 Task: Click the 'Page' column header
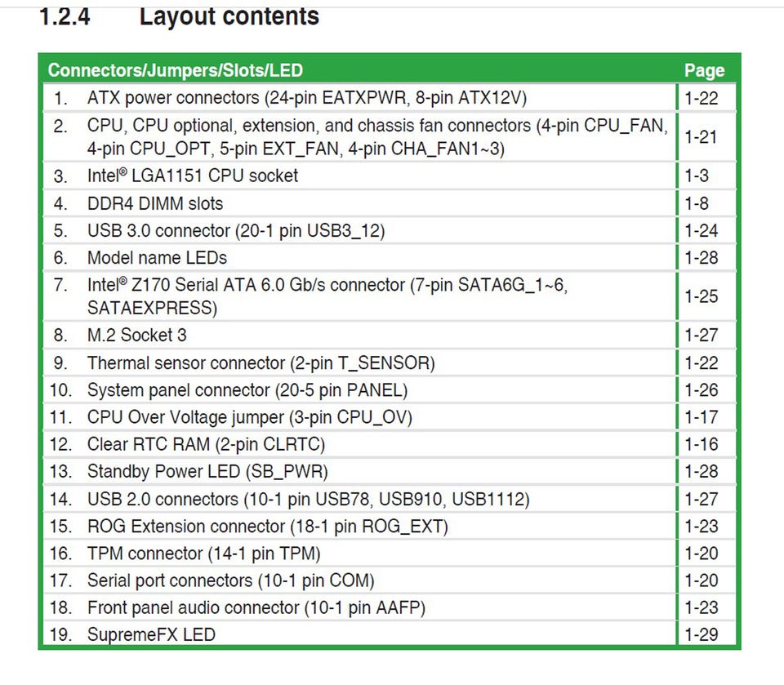pyautogui.click(x=704, y=70)
